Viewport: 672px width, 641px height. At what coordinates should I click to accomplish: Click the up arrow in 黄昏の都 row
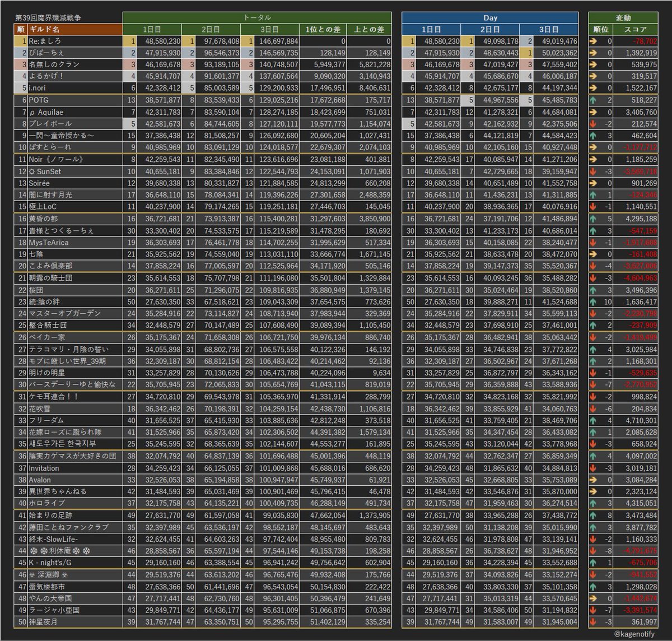point(594,218)
